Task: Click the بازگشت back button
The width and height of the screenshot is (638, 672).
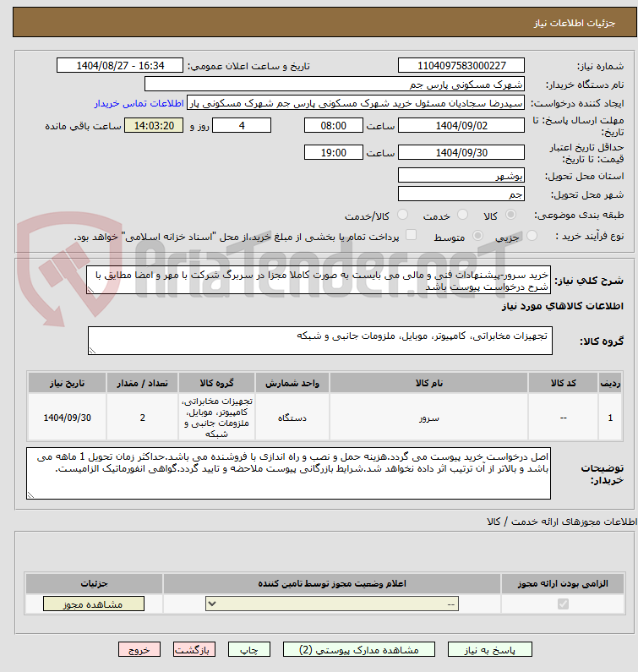Action: point(194,650)
